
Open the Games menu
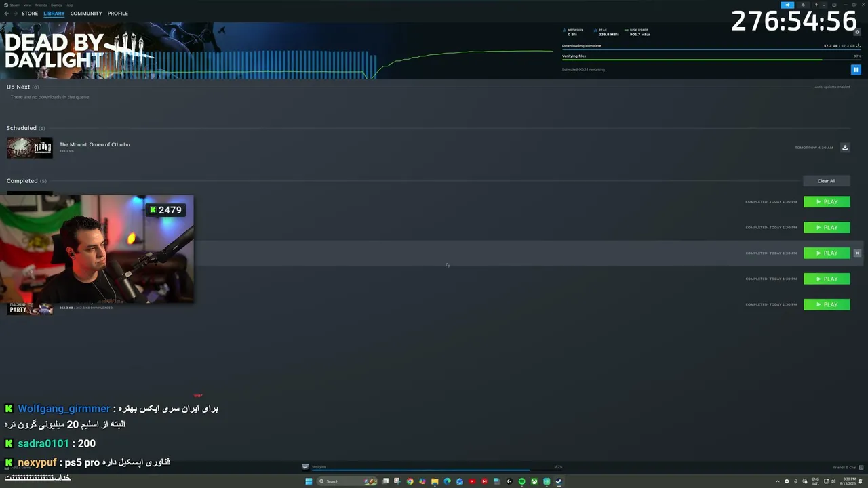[56, 5]
